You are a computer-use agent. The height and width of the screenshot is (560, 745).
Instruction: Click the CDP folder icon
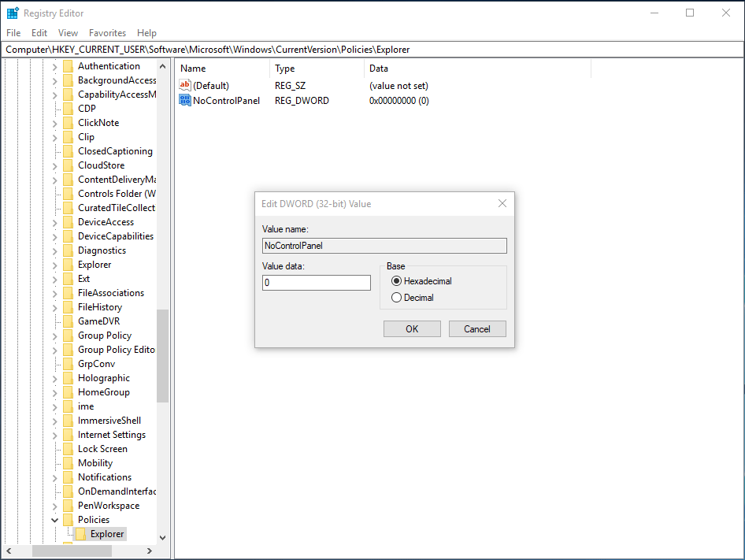pos(69,109)
